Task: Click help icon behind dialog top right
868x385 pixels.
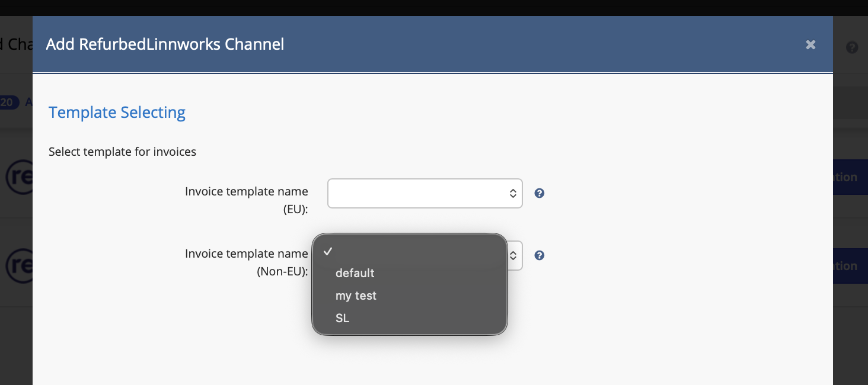Action: (852, 48)
